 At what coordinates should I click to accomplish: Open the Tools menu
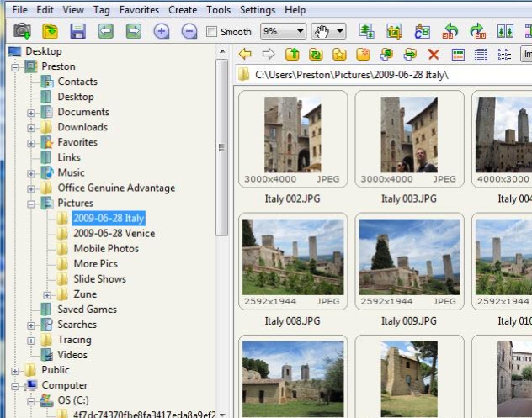pos(219,10)
